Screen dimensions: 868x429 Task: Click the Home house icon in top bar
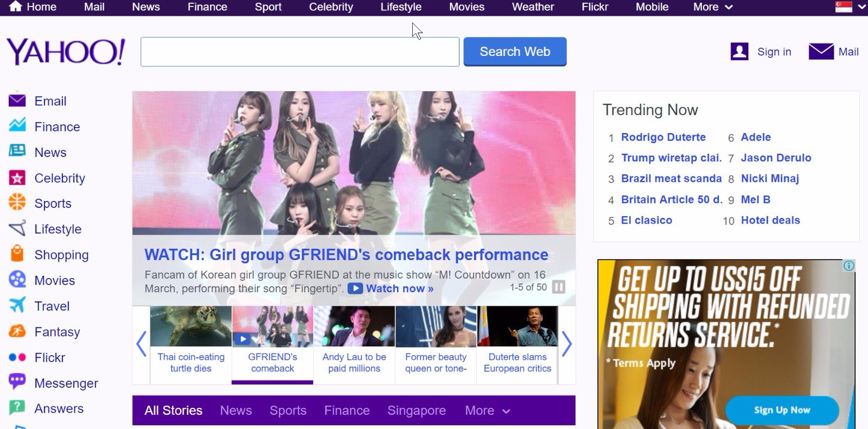(x=16, y=7)
